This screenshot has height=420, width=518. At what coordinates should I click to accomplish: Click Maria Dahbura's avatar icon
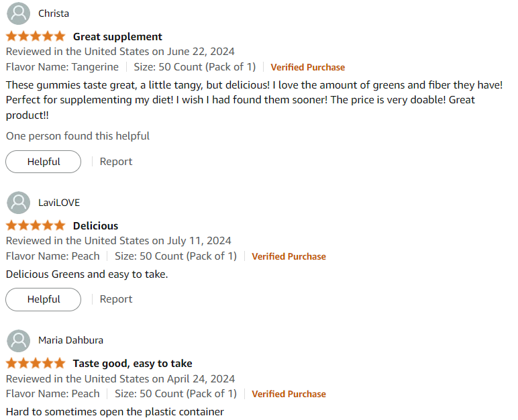[19, 341]
